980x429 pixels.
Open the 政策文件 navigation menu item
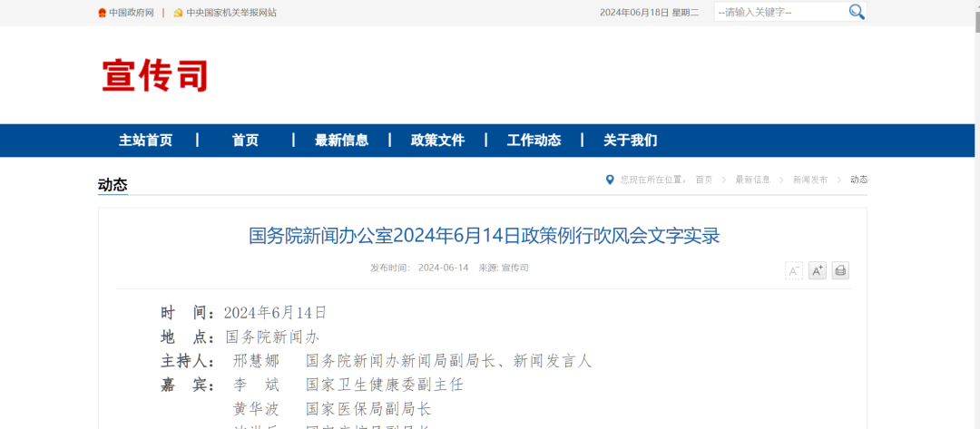tap(437, 141)
